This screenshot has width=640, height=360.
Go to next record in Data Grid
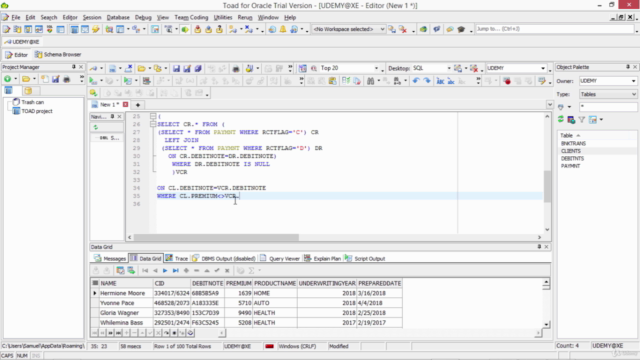click(165, 270)
